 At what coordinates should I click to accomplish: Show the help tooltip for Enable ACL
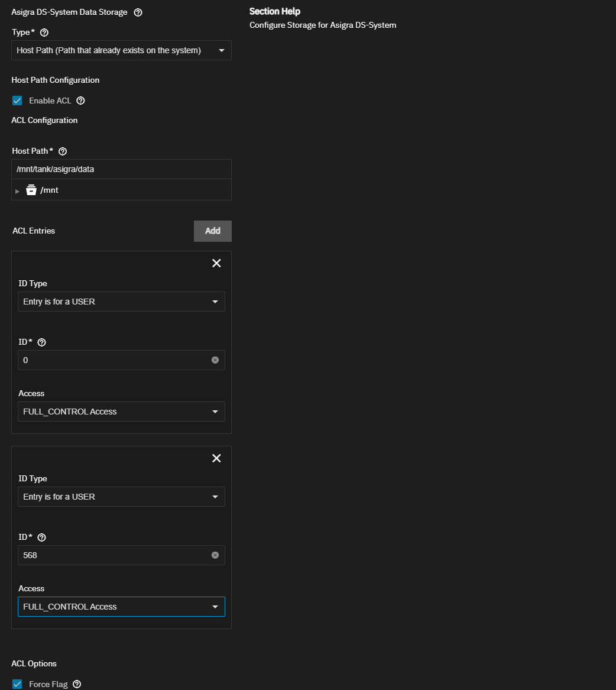tap(80, 101)
